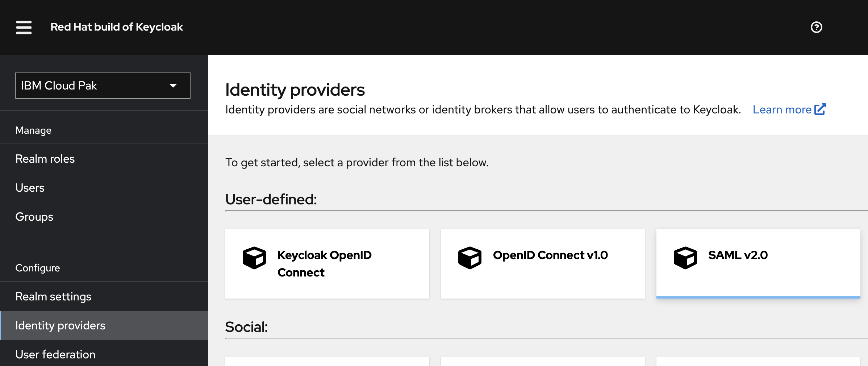This screenshot has width=868, height=366.
Task: Navigate to User federation
Action: tap(55, 354)
